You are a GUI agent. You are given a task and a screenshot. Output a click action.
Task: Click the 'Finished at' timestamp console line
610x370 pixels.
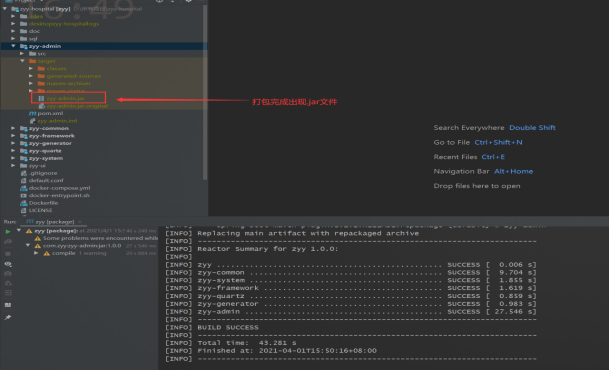(x=287, y=351)
